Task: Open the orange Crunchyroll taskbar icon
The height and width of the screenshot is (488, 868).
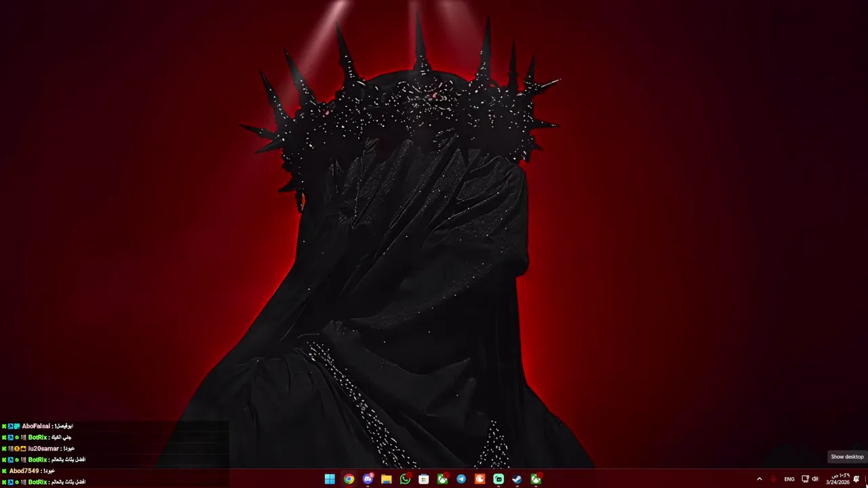Action: [479, 479]
